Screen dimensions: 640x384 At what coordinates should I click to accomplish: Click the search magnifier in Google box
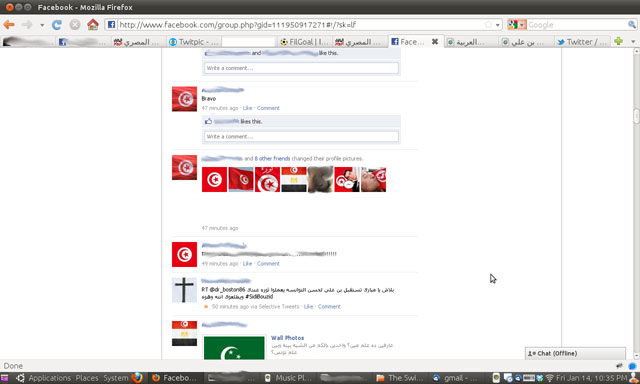point(631,25)
